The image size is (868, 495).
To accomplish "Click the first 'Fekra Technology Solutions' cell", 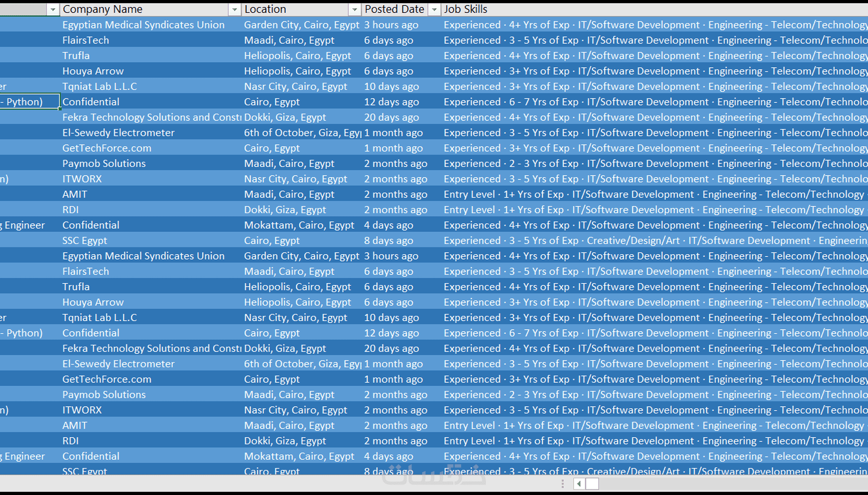I will coord(151,117).
